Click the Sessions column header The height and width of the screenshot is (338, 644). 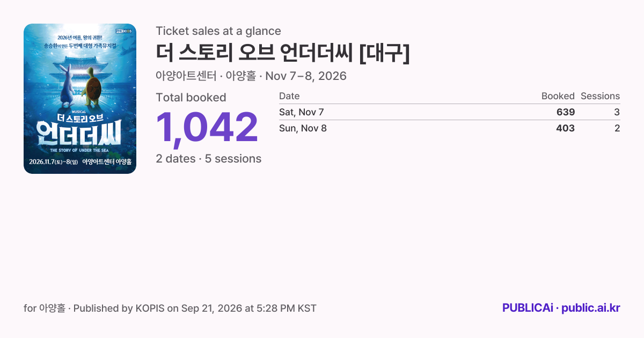pyautogui.click(x=600, y=96)
